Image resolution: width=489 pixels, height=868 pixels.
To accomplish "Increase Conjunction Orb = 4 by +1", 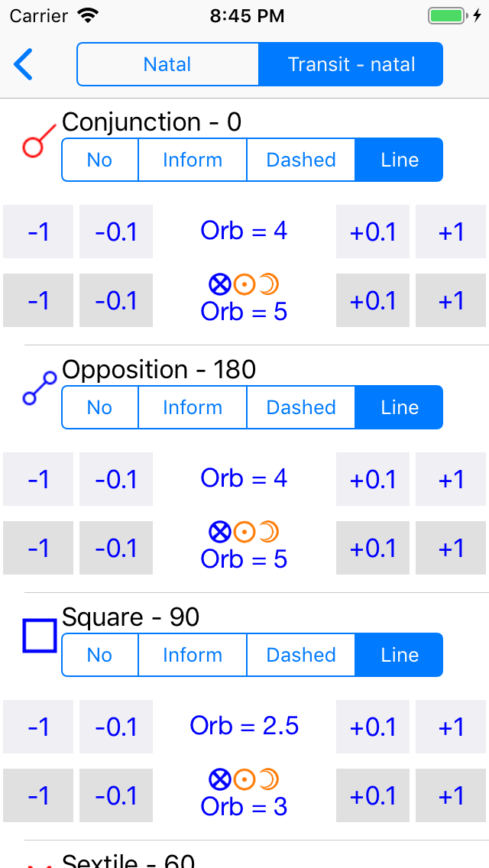I will [451, 232].
